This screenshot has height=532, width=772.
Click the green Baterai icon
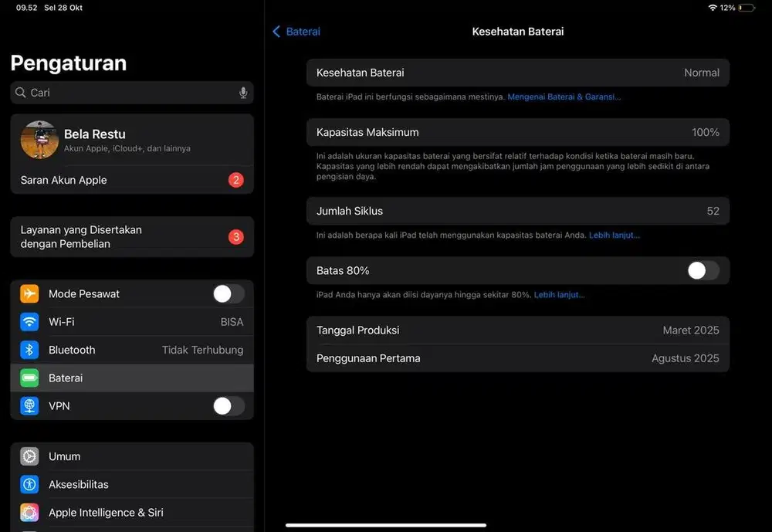tap(29, 378)
